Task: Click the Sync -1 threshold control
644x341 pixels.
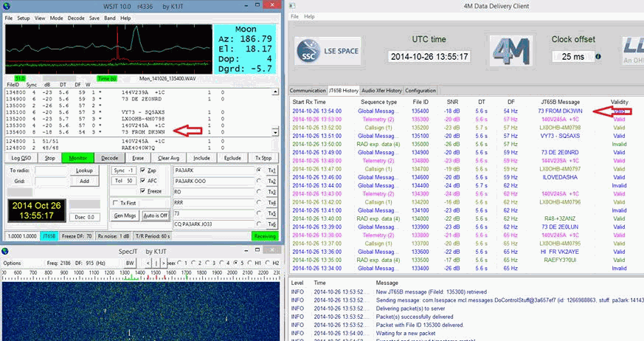Action: 123,170
